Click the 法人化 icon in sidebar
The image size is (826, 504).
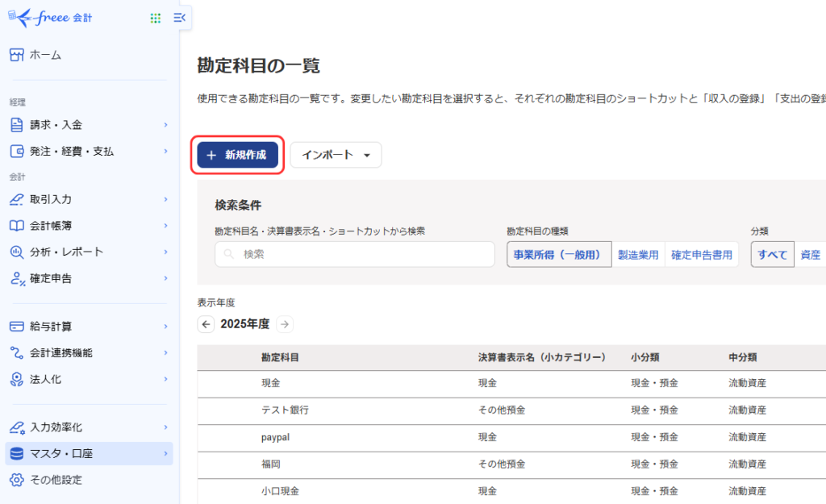[x=16, y=379]
